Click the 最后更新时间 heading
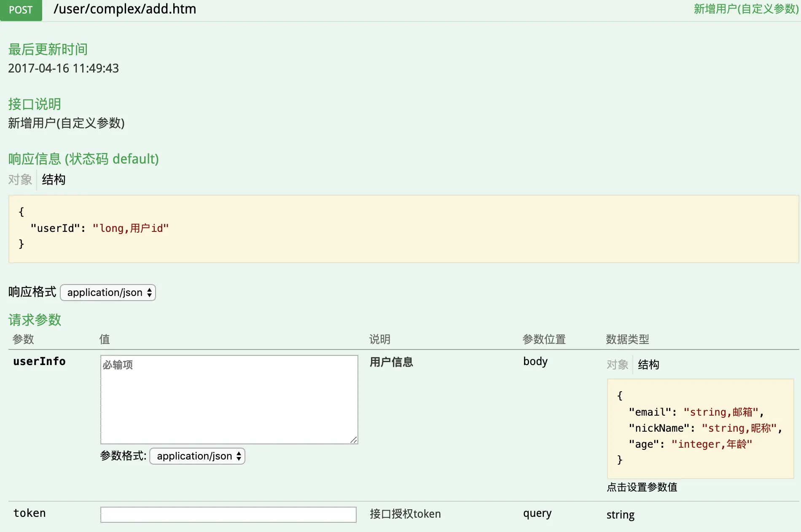The width and height of the screenshot is (801, 532). [x=48, y=49]
